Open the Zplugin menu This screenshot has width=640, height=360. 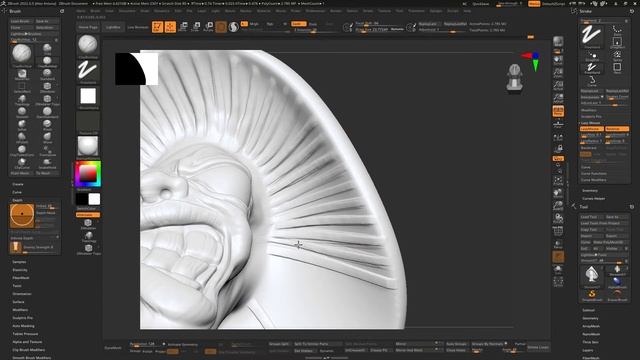pyautogui.click(x=436, y=11)
